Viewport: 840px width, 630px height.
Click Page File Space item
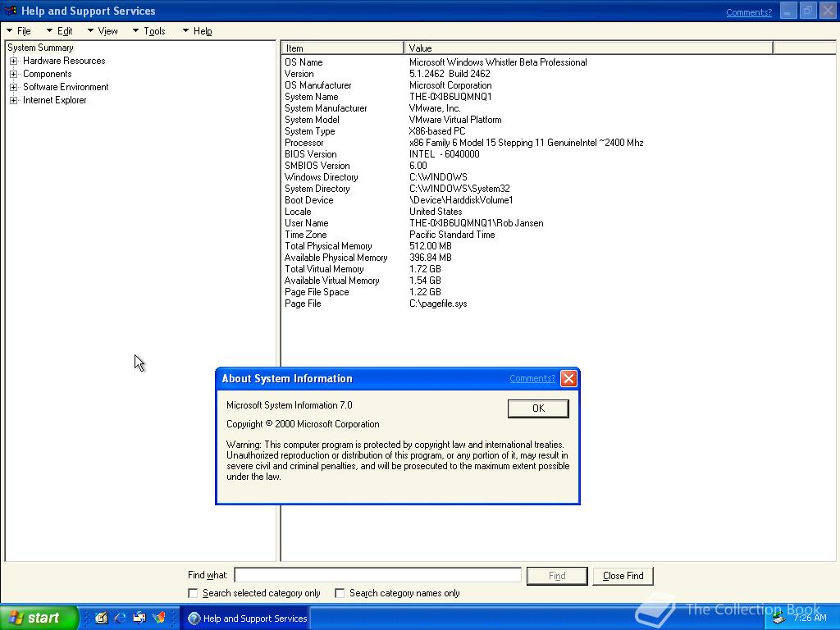tap(317, 292)
